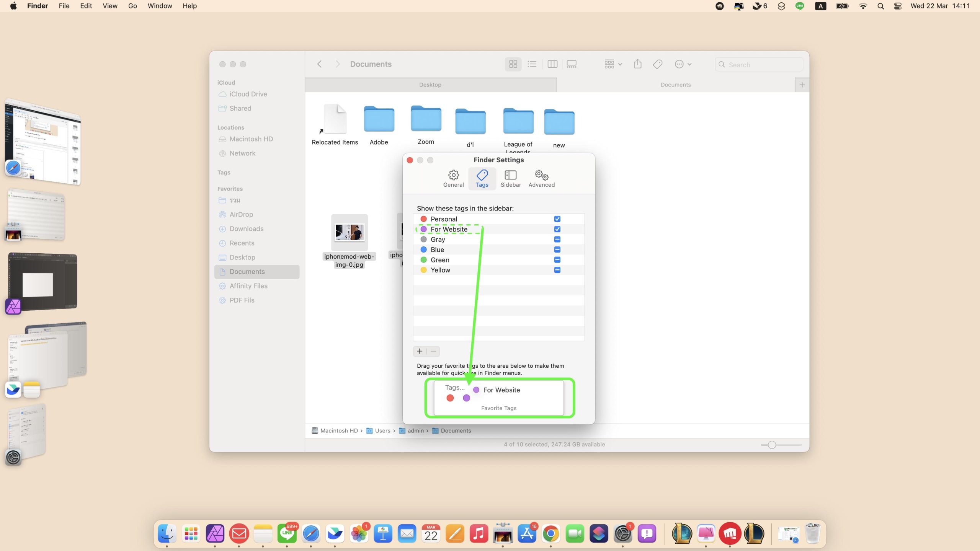
Task: Uncheck the Personal tag checkbox
Action: pos(557,219)
